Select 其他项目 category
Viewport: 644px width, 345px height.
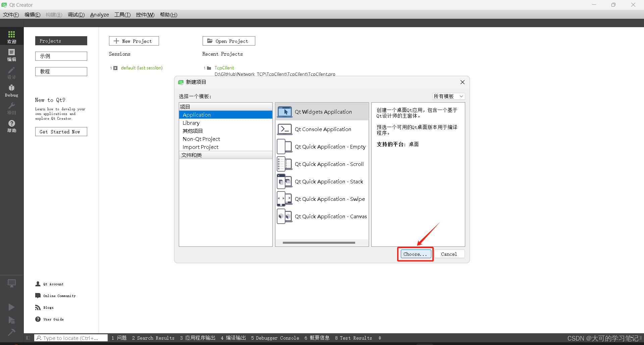coord(226,131)
